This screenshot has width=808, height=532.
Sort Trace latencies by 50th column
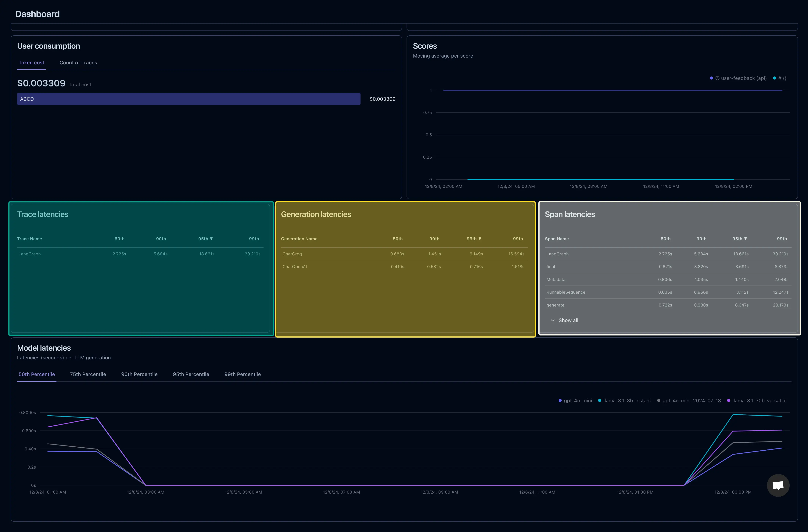click(120, 239)
